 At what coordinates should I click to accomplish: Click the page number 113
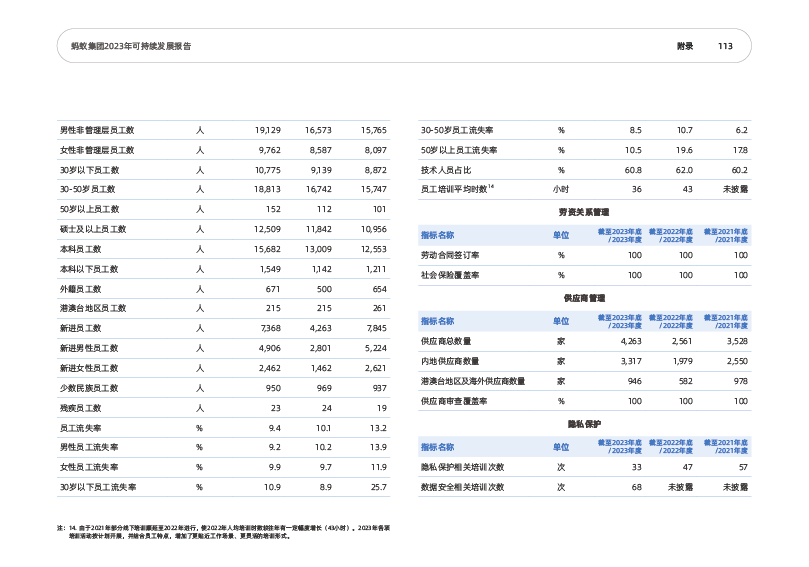(725, 46)
